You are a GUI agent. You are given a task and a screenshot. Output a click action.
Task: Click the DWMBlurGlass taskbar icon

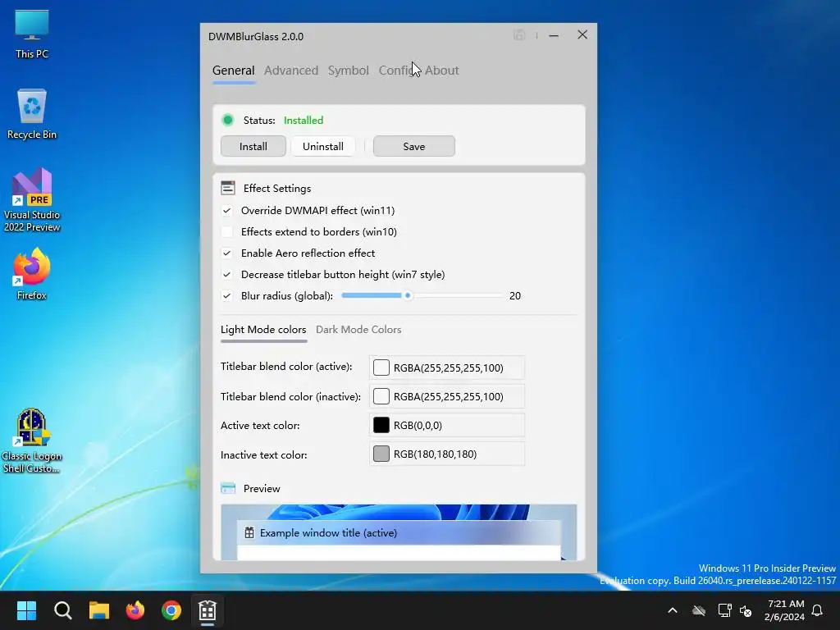click(208, 610)
